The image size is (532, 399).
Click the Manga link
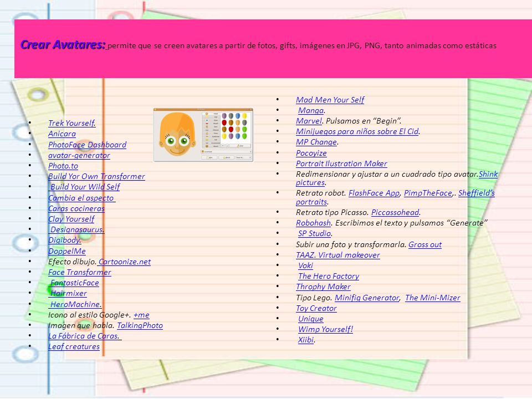[x=311, y=110]
